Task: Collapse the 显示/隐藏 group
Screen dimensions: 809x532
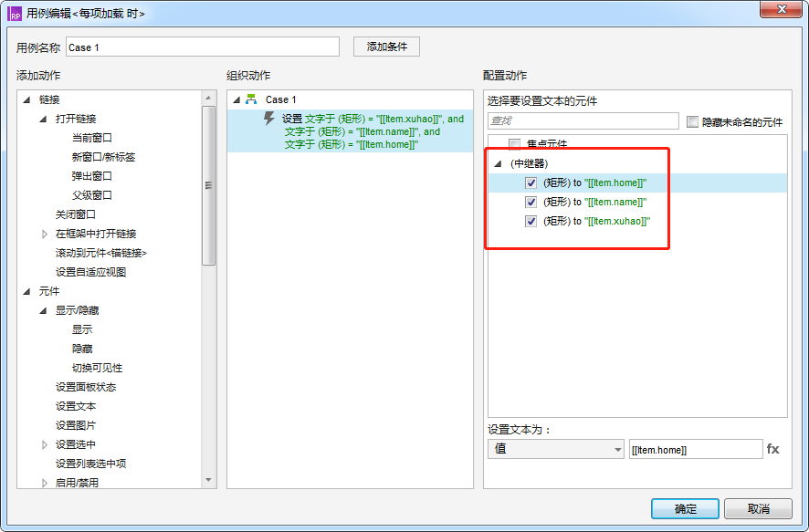Action: point(43,310)
